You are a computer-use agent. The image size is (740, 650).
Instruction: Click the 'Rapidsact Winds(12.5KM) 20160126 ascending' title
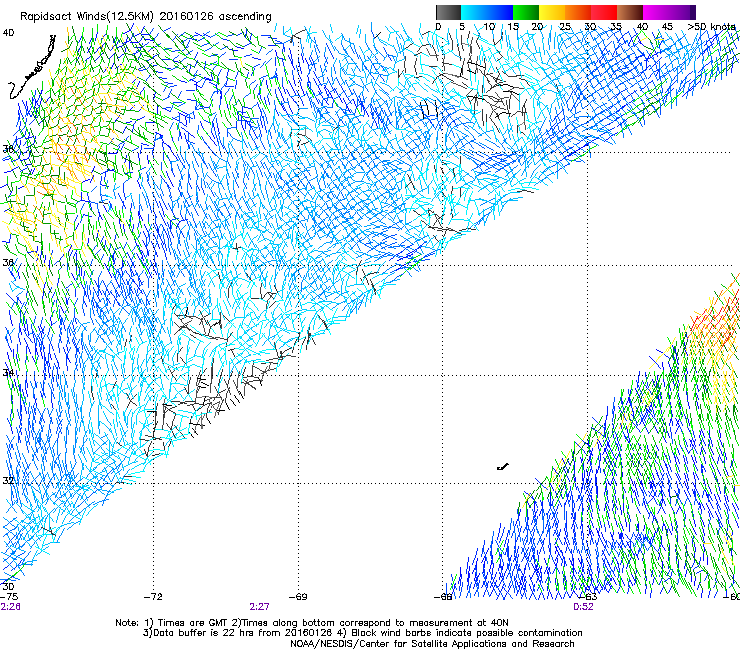tap(146, 17)
